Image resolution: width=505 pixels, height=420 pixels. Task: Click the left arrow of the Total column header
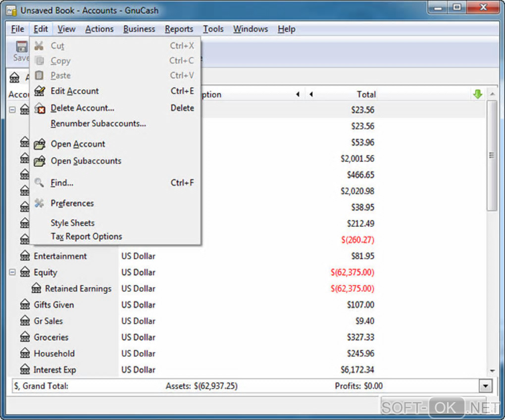[311, 95]
